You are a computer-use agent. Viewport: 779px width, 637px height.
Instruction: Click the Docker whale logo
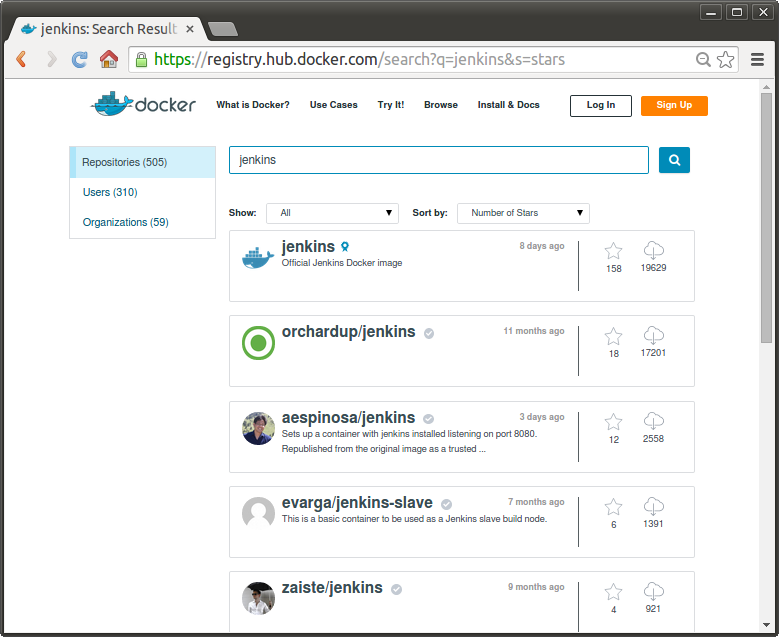(143, 104)
